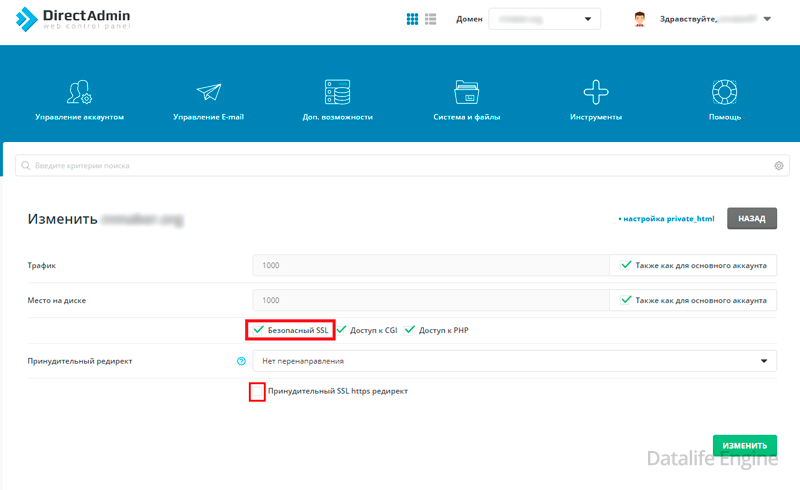
Task: Open Доп. возможности server icon
Action: (x=337, y=93)
